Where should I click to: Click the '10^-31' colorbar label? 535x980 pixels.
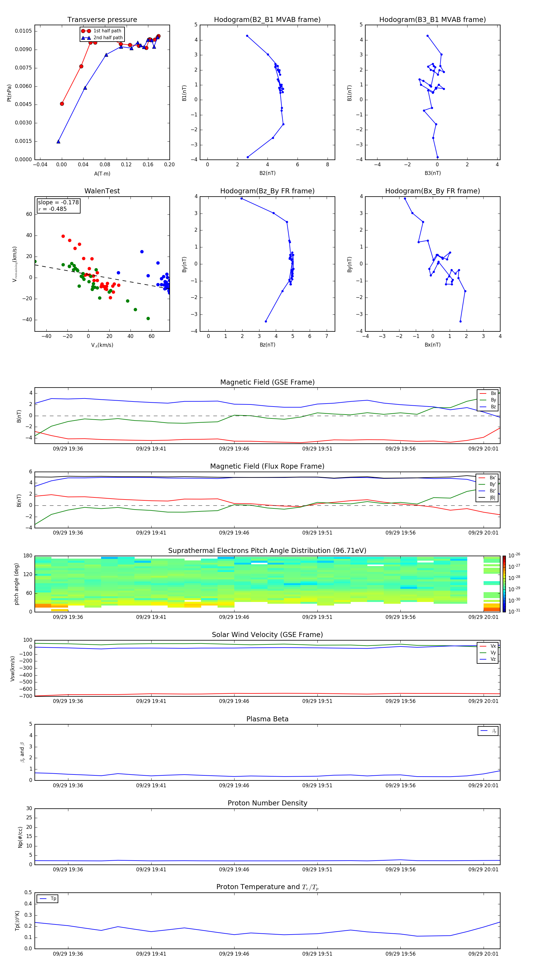click(x=514, y=611)
